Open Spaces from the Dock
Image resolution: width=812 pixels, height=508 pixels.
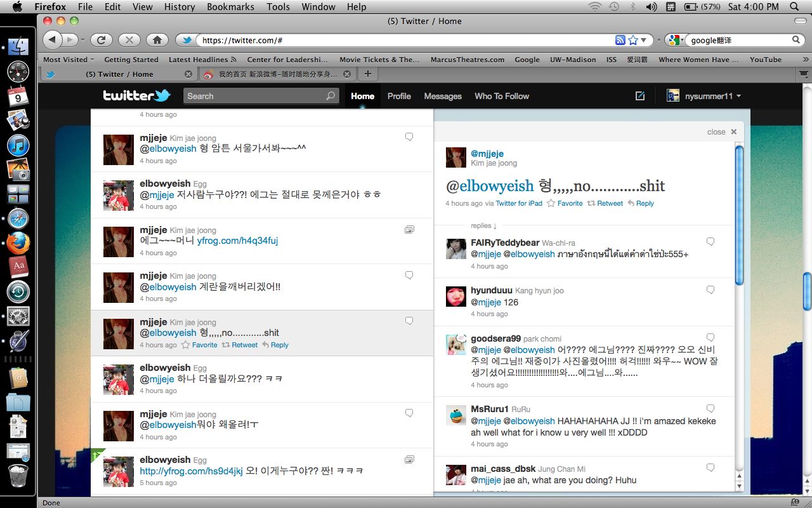point(18,194)
